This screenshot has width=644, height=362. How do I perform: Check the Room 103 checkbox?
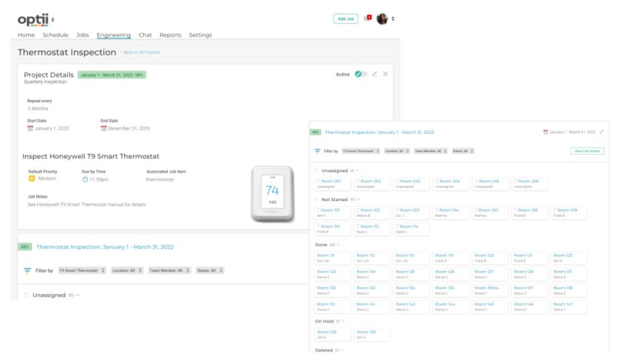click(x=398, y=210)
